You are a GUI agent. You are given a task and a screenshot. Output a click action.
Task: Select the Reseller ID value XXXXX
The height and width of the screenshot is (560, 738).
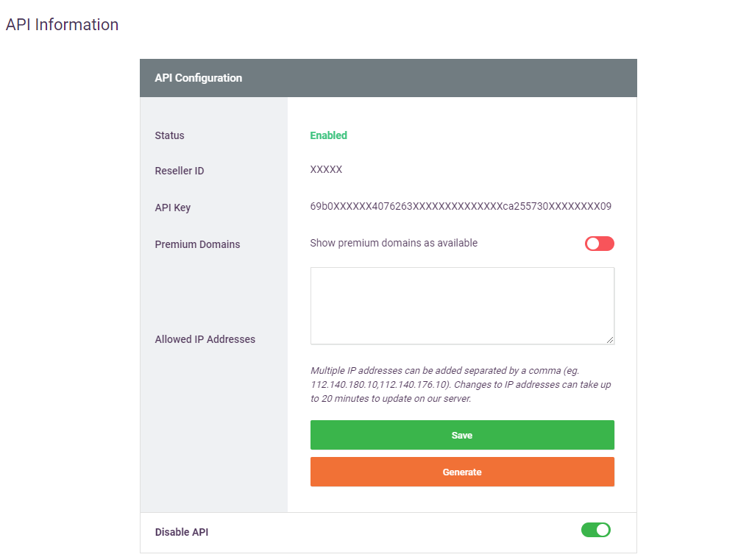click(326, 170)
